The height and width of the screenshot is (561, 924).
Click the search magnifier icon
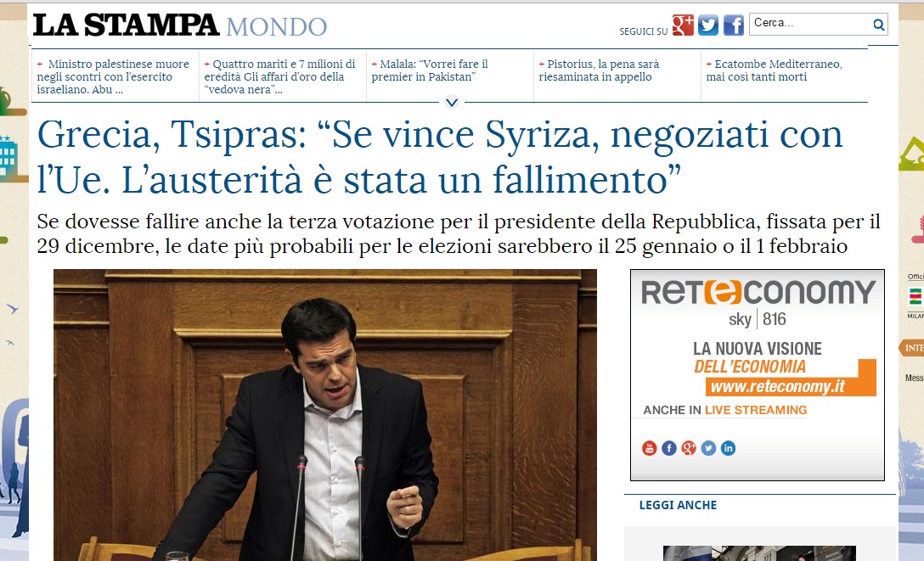(879, 24)
